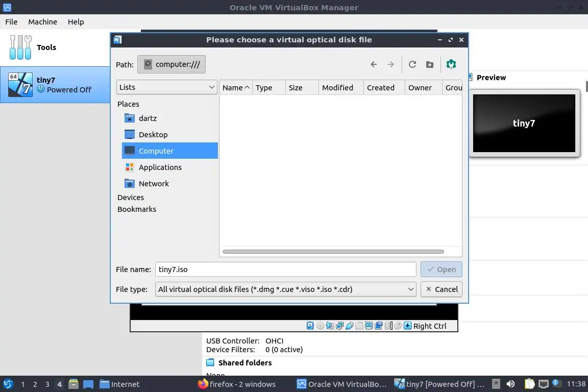Select Network in Places
The width and height of the screenshot is (588, 392).
coord(169,183)
